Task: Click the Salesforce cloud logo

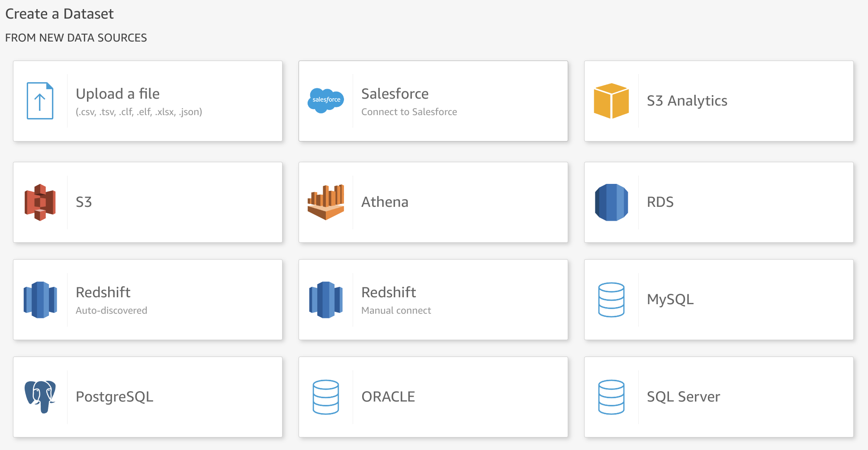Action: pos(326,100)
